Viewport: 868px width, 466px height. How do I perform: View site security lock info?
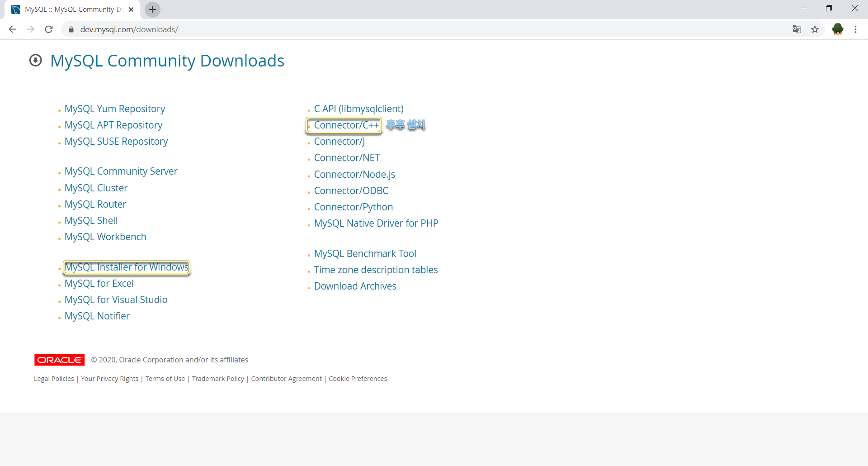point(71,29)
